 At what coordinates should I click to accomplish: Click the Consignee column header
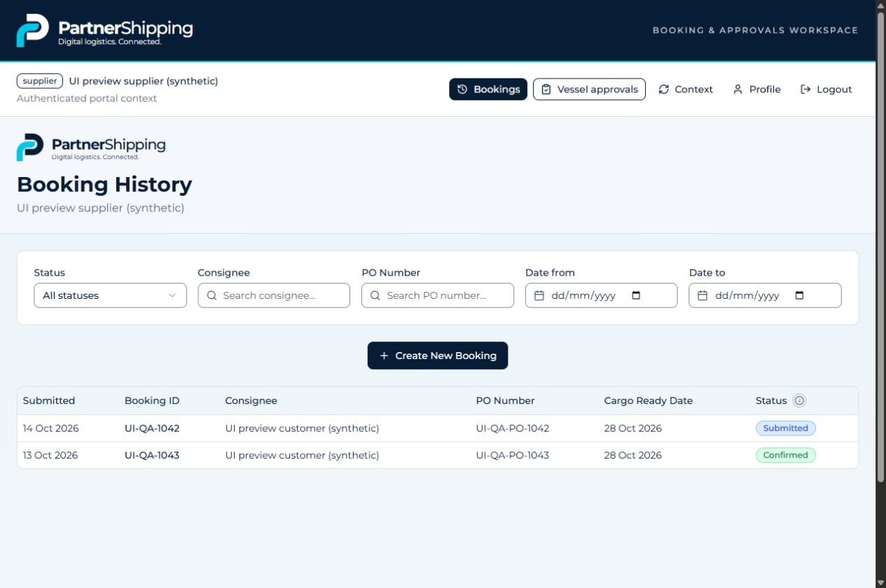(251, 401)
